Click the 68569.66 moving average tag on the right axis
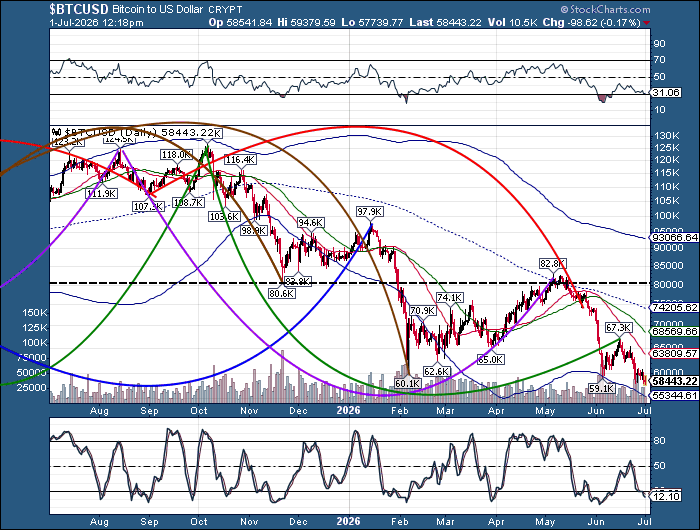The height and width of the screenshot is (530, 700). [674, 331]
